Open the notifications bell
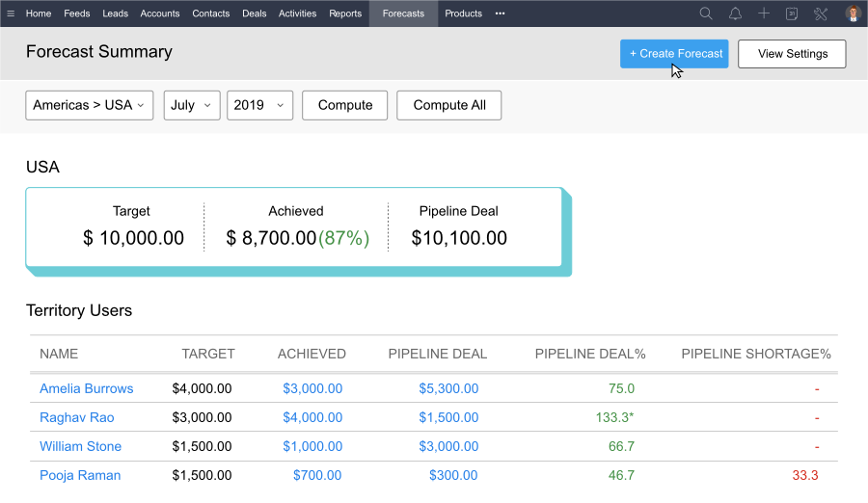Viewport: 868px width, 503px height. pos(735,13)
